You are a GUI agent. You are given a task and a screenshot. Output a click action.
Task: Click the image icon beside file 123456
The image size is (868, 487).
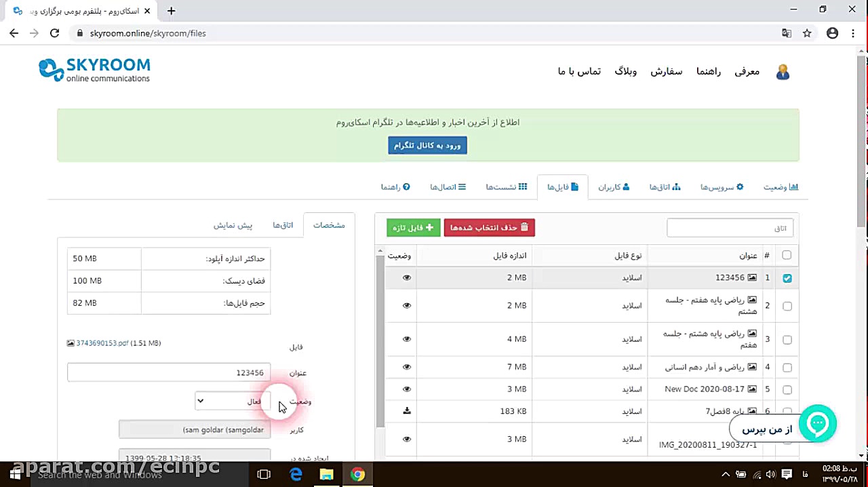752,277
